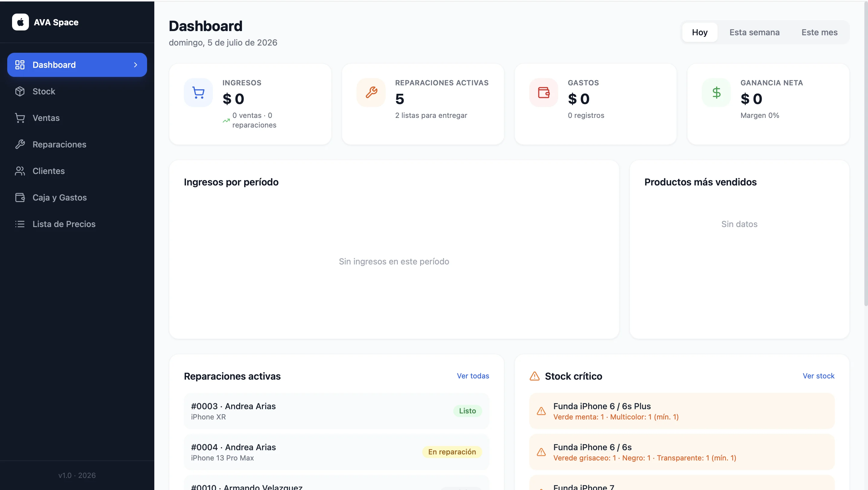Click the En reparación status badge
This screenshot has width=868, height=490.
pos(452,452)
